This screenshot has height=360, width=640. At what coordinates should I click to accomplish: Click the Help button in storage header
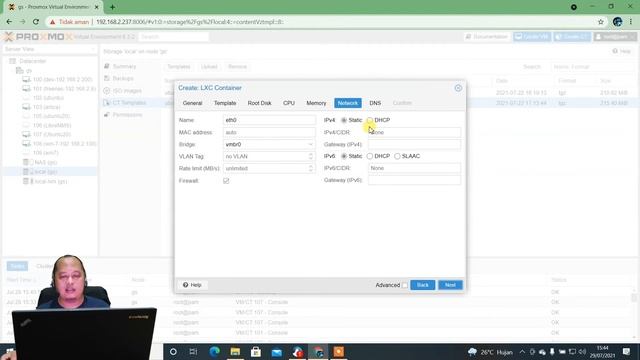tap(622, 51)
